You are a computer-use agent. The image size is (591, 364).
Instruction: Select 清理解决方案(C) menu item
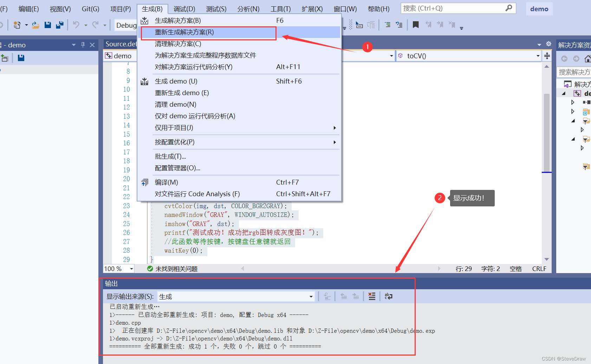coord(239,44)
